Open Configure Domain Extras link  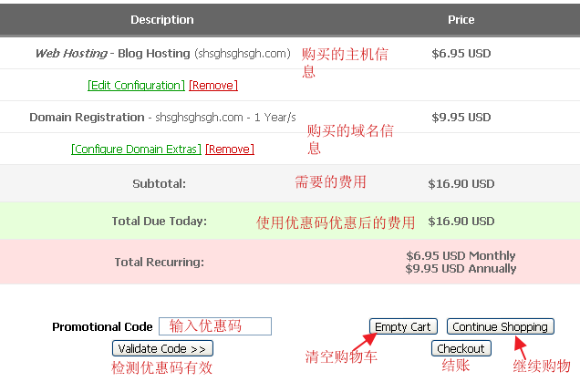pyautogui.click(x=136, y=150)
